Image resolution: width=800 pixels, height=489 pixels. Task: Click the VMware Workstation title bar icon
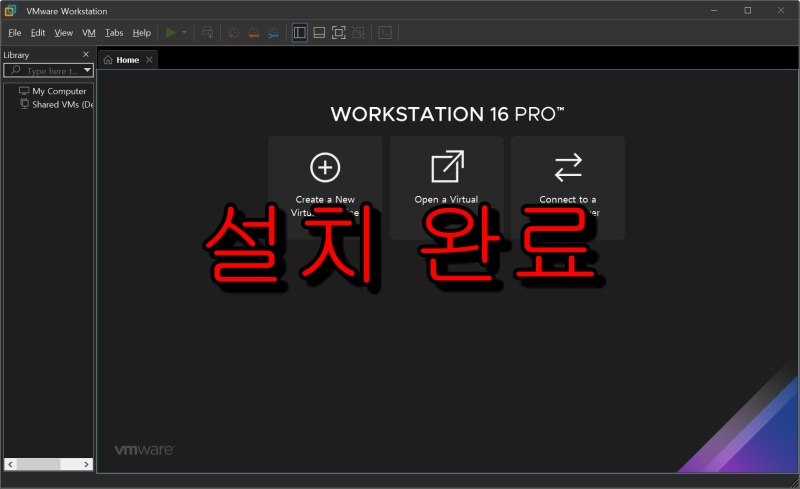point(10,10)
